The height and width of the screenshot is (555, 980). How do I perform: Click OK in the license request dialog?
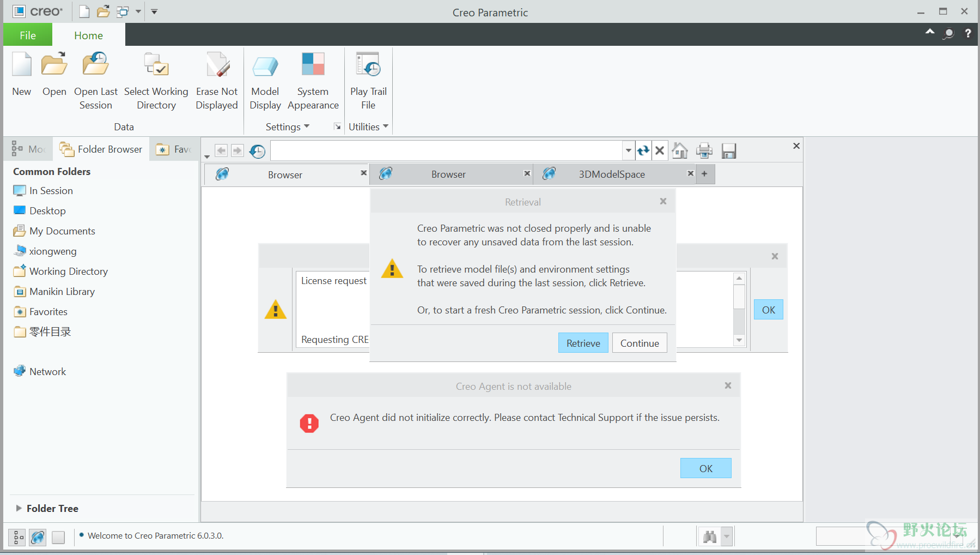769,310
